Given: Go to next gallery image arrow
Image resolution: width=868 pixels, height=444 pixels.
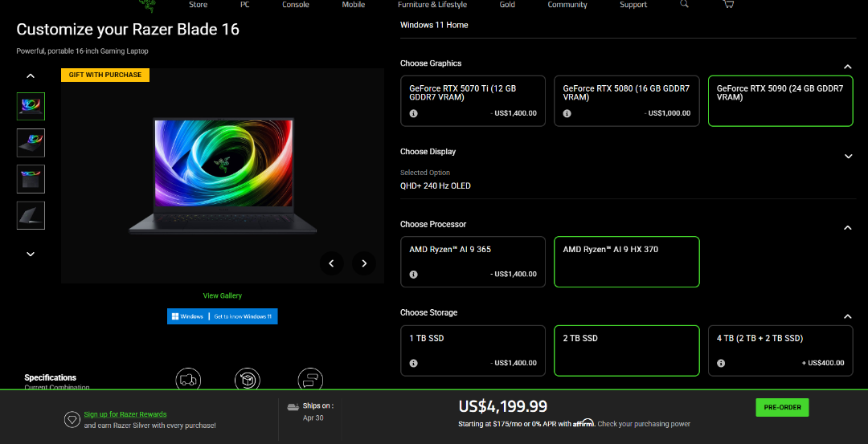Looking at the screenshot, I should [x=364, y=263].
